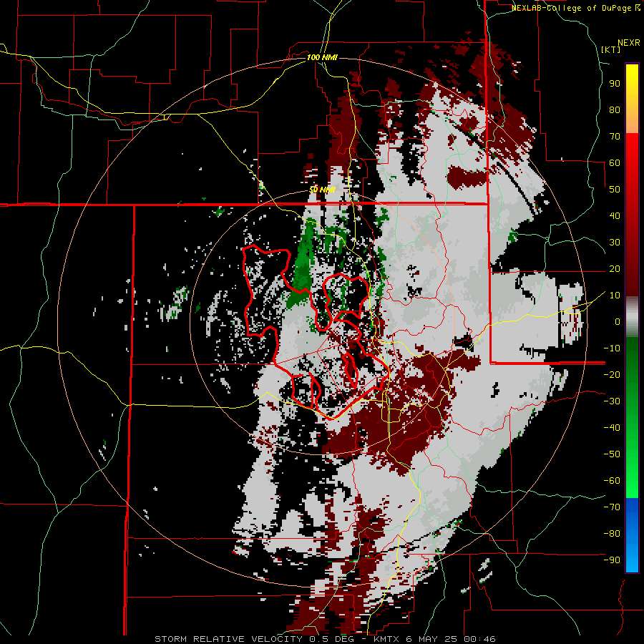The image size is (644, 644).
Task: Select the 30 value on velocity scale
Action: pyautogui.click(x=615, y=243)
